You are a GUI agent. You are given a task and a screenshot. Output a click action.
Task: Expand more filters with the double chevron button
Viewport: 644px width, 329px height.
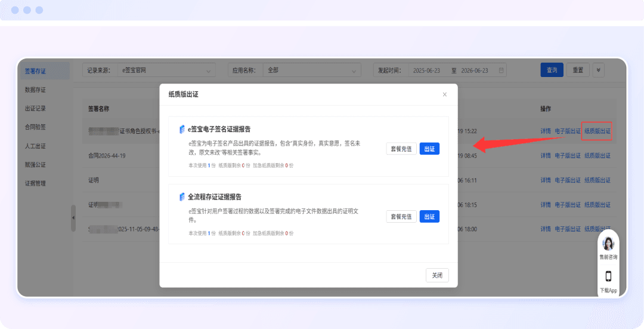[599, 70]
